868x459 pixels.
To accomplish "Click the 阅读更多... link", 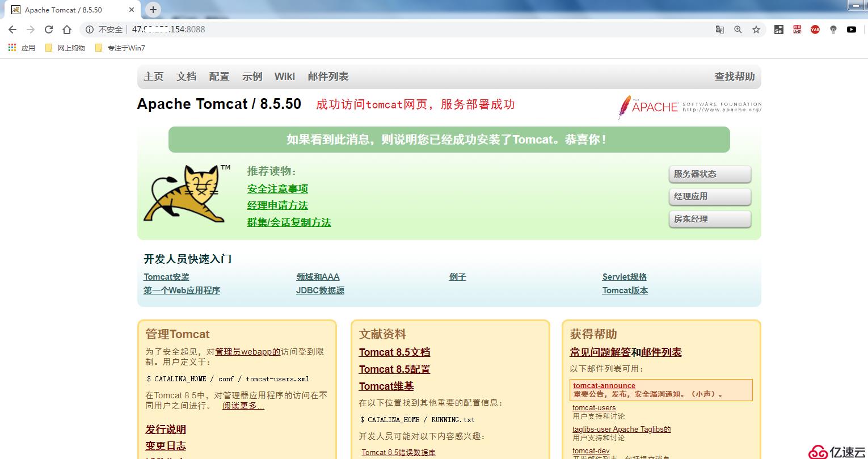I will pyautogui.click(x=243, y=406).
